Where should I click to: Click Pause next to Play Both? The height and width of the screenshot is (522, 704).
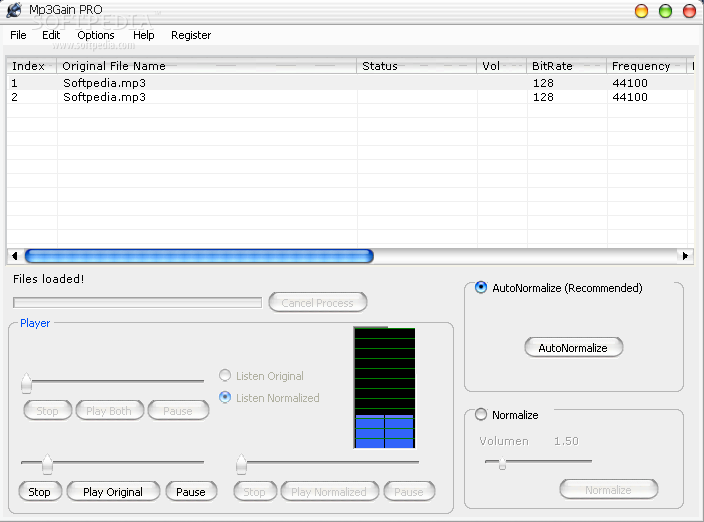pos(178,411)
